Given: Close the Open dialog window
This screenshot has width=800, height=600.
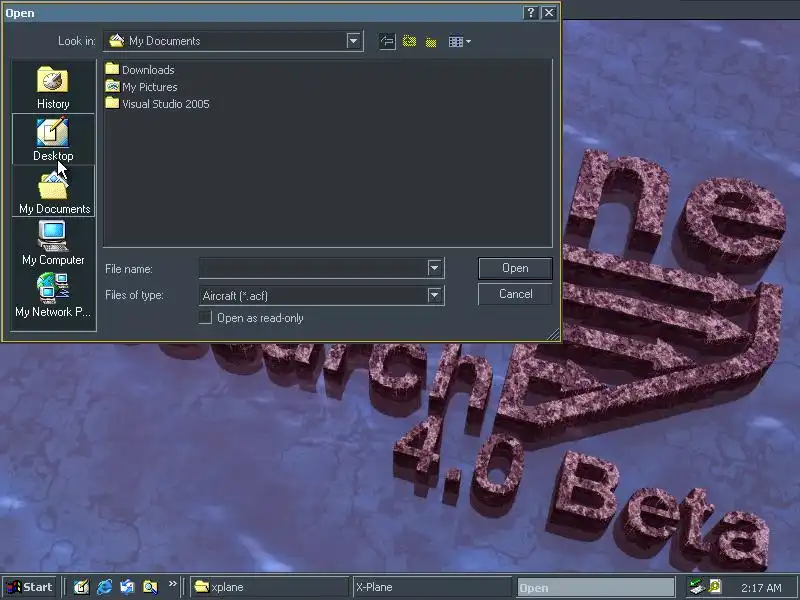Looking at the screenshot, I should click(548, 13).
